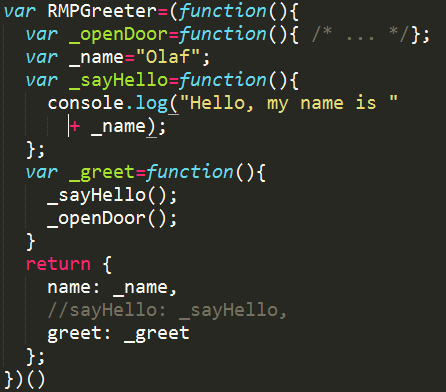
Task: Click the function keyword after RMPGreeter=
Action: [223, 12]
